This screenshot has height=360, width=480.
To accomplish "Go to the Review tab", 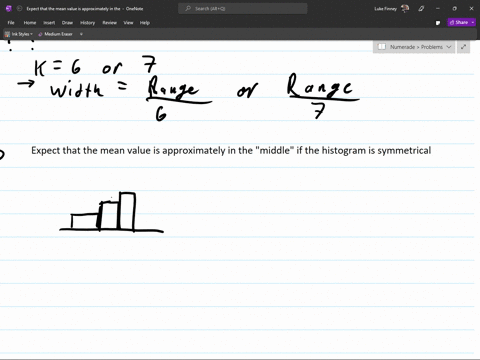I will click(x=110, y=23).
